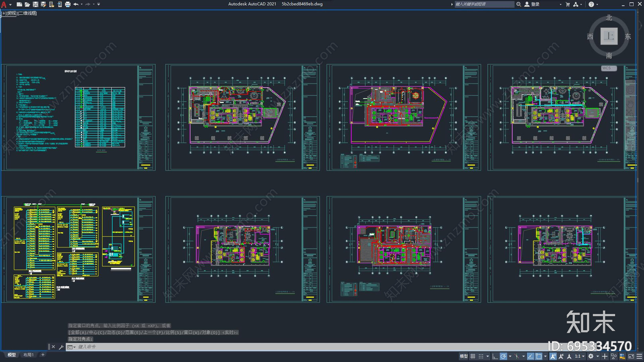The width and height of the screenshot is (644, 362).
Task: Close the command line with X icon
Action: 53,347
